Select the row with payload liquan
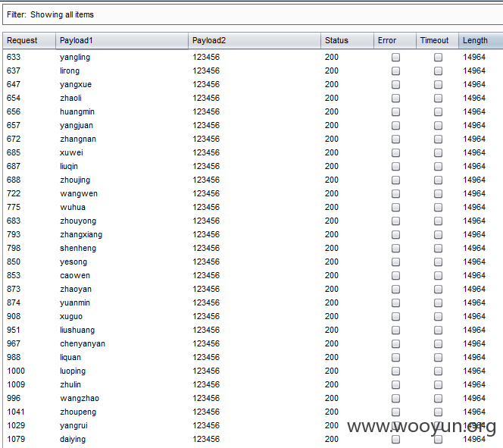The height and width of the screenshot is (448, 503). (253, 357)
